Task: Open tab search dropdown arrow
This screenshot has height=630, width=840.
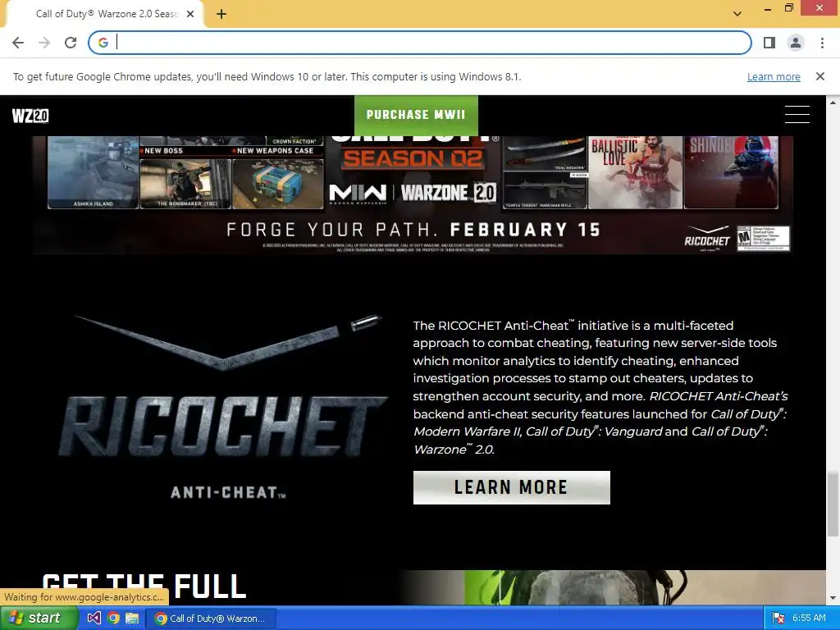Action: [x=737, y=13]
